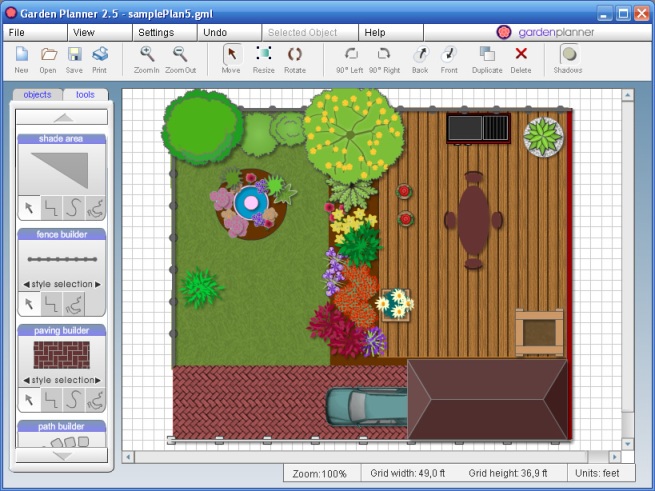Click previous paving style arrow

(25, 380)
